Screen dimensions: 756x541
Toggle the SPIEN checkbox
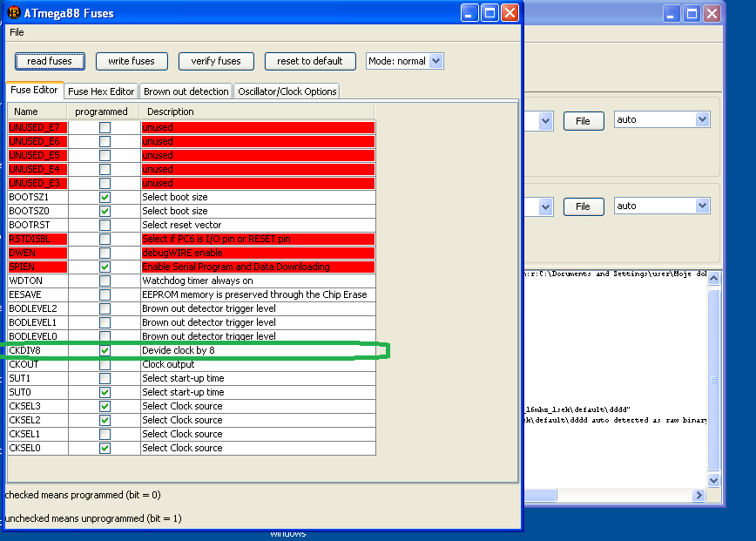105,267
